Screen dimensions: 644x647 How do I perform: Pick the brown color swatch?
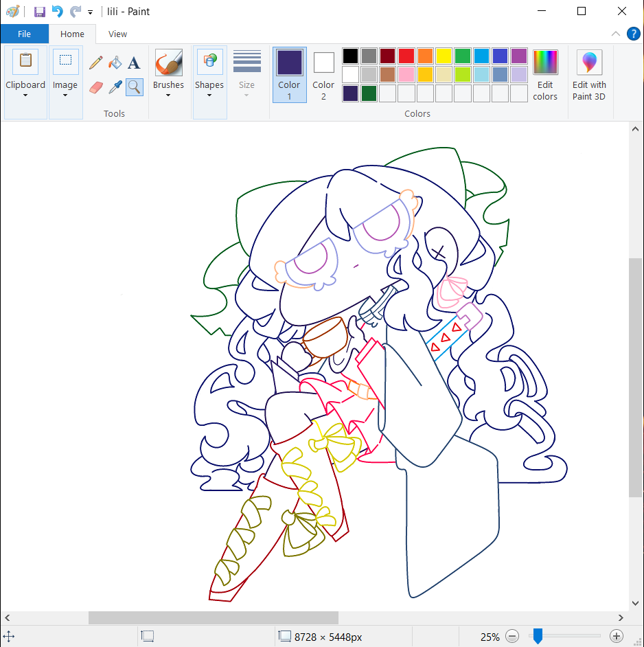[387, 75]
